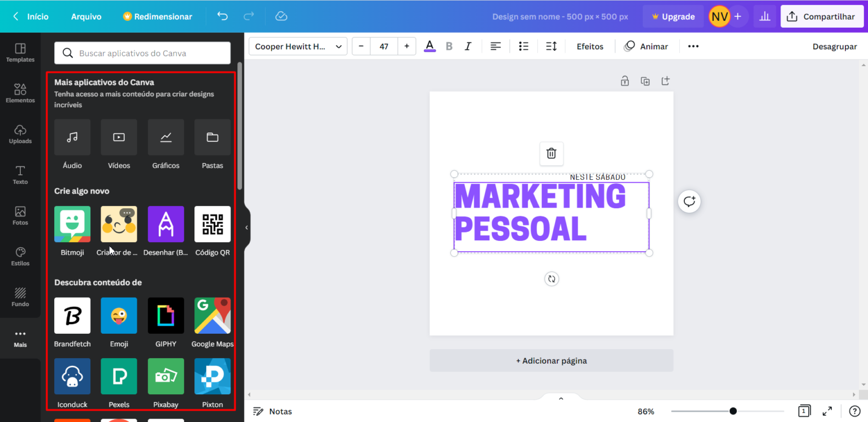
Task: Click the Redimensionar button
Action: pyautogui.click(x=158, y=16)
